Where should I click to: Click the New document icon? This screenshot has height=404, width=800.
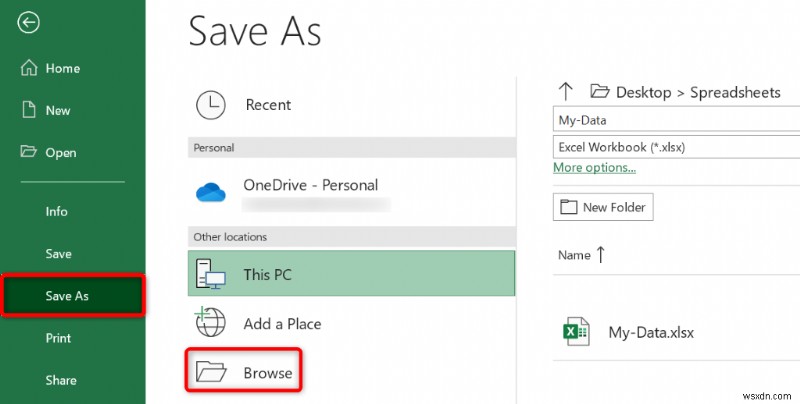29,110
